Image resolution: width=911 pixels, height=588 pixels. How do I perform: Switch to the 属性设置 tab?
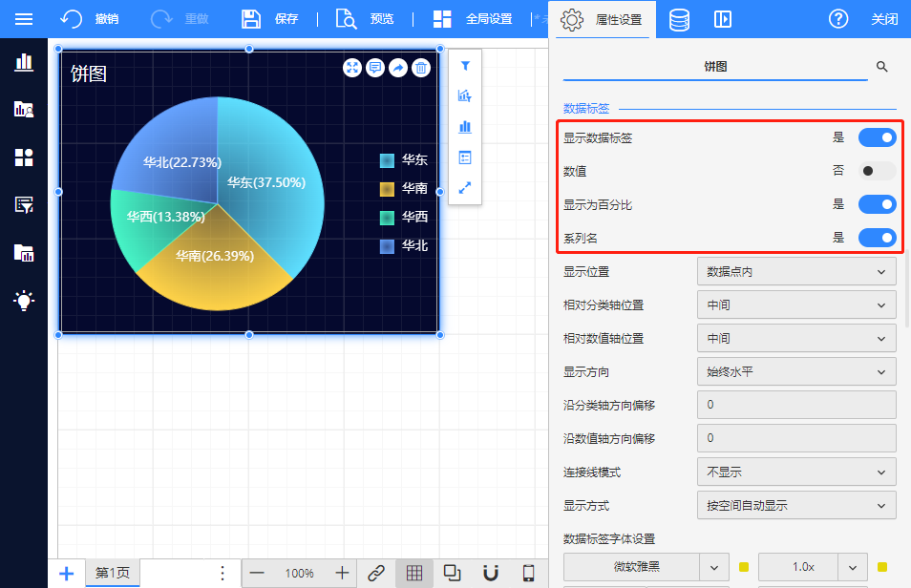(604, 19)
